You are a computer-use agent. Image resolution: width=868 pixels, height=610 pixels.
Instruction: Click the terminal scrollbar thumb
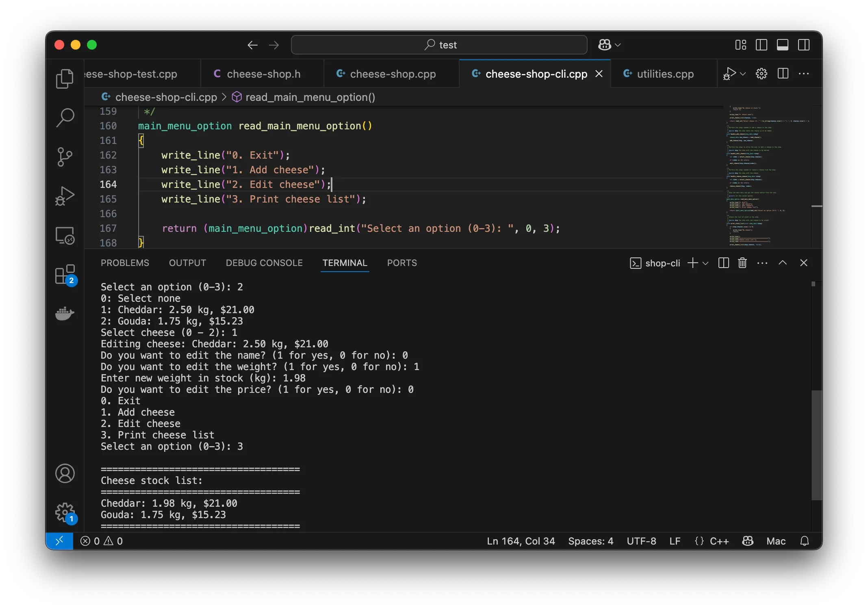[x=816, y=445]
